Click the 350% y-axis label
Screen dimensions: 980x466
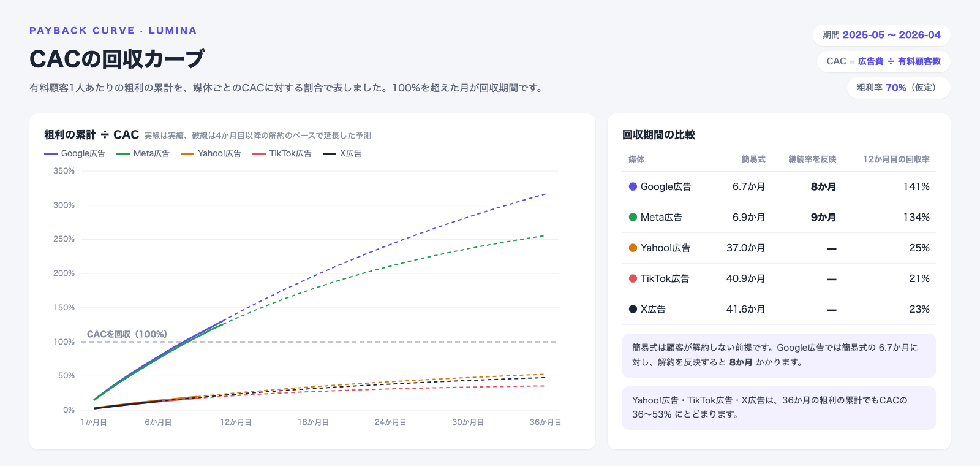click(64, 171)
